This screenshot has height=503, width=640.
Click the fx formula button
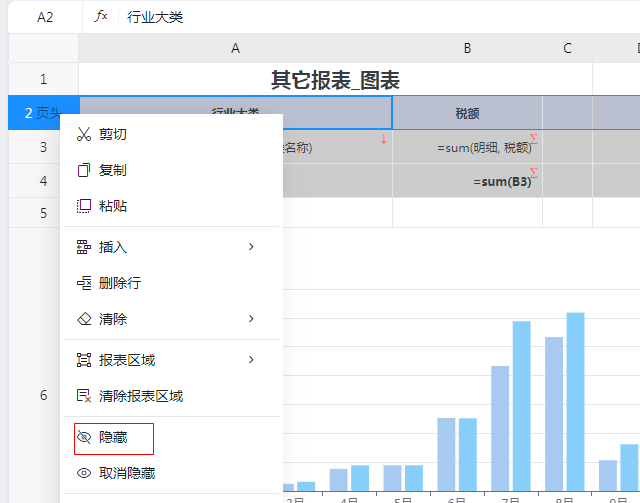(x=101, y=17)
